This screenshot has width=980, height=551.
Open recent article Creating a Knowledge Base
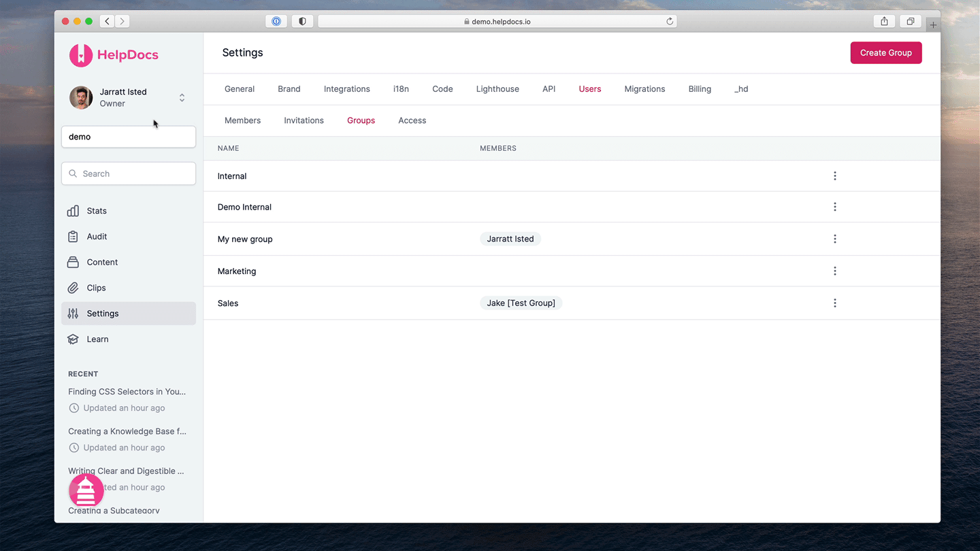pyautogui.click(x=127, y=431)
